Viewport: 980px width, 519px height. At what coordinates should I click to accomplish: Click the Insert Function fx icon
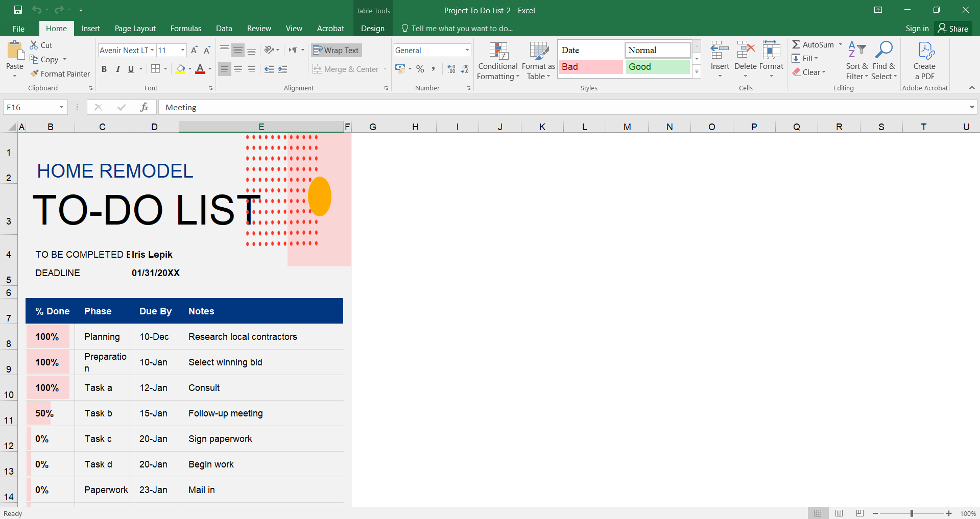[144, 107]
